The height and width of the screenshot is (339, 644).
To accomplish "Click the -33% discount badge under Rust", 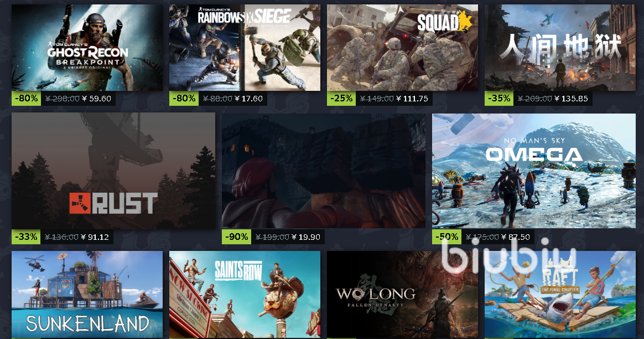I will coord(26,237).
